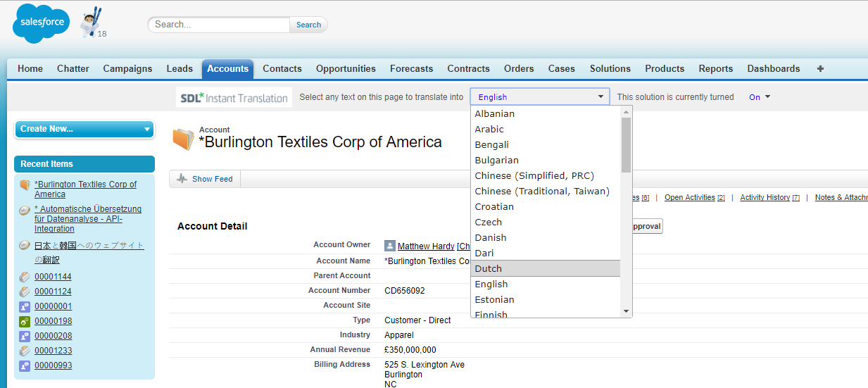
Task: Open the English language combo box
Action: click(540, 97)
